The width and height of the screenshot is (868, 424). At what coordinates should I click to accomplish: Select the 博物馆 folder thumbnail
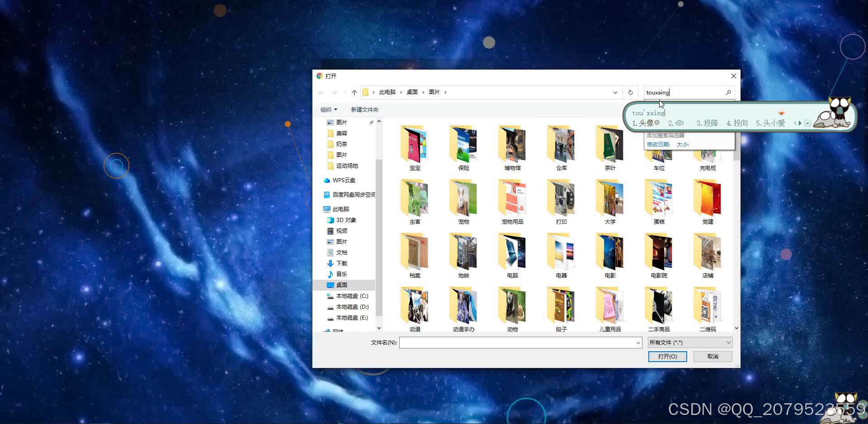513,145
